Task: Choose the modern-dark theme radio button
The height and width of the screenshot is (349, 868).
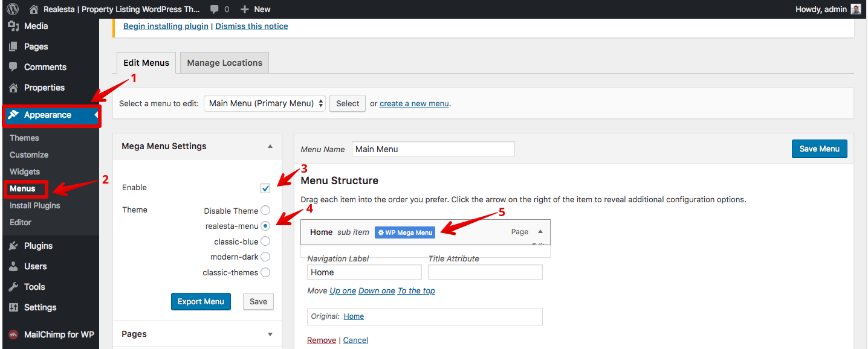Action: tap(265, 257)
